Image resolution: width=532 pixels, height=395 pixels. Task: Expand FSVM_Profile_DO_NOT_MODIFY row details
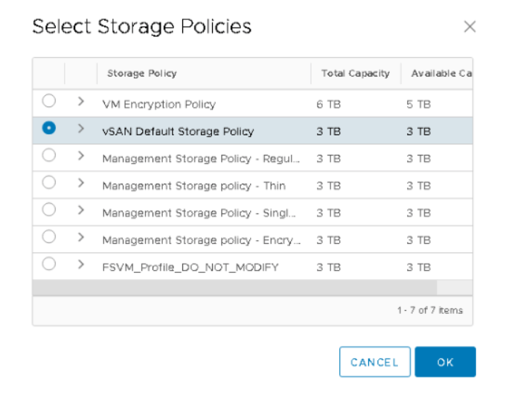tap(80, 264)
